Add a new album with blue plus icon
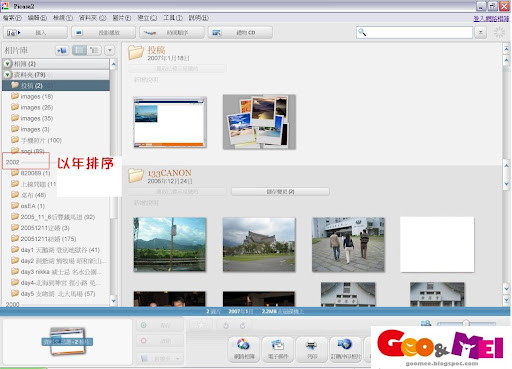The image size is (512, 369). [x=62, y=50]
